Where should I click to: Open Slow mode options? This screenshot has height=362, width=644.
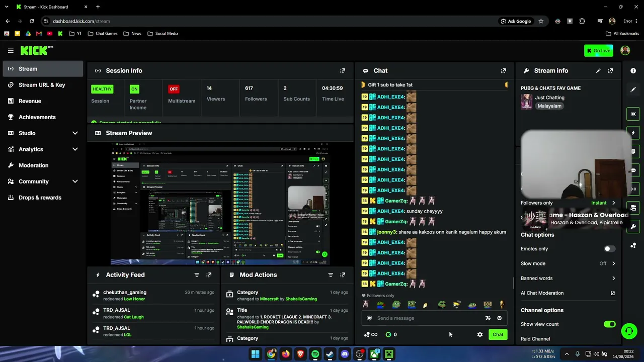[568, 263]
